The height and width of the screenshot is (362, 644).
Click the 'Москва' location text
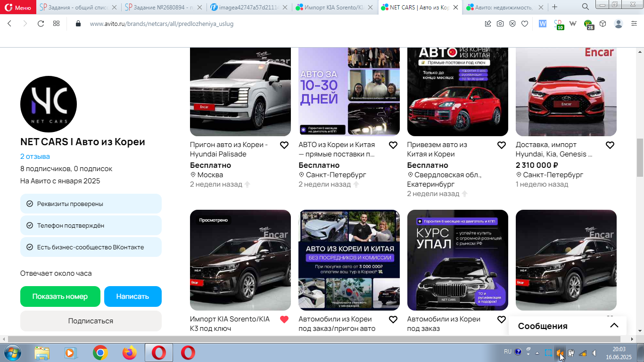coord(210,174)
